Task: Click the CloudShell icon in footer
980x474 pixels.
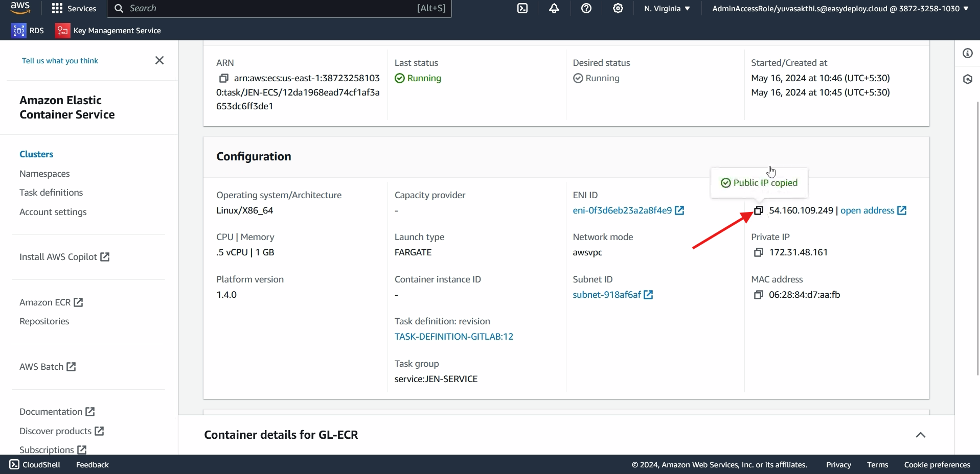Action: coord(14,464)
